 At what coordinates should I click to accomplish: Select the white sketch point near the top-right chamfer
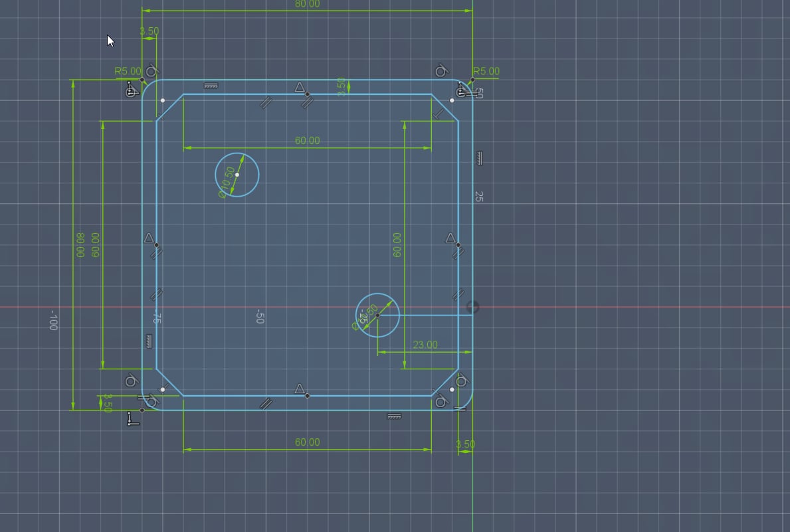coord(452,100)
